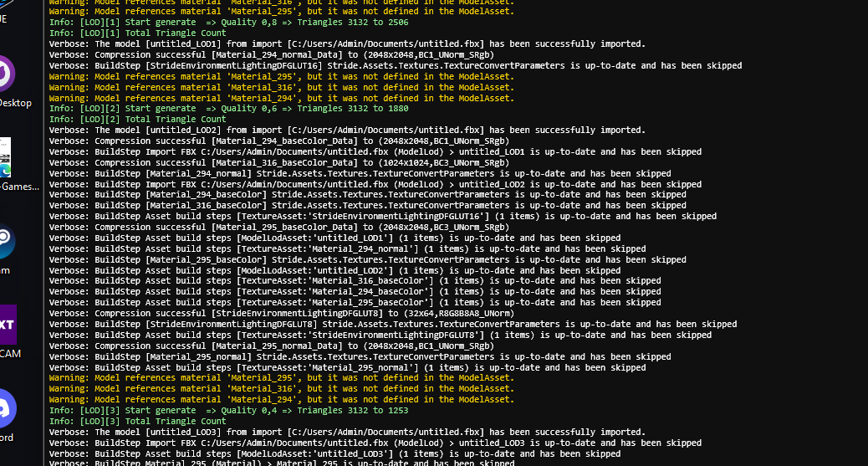Click the TextureAsset 'StrideEnvironmentLightingDFGLUT16' build steps line
The width and height of the screenshot is (868, 466).
pyautogui.click(x=382, y=216)
